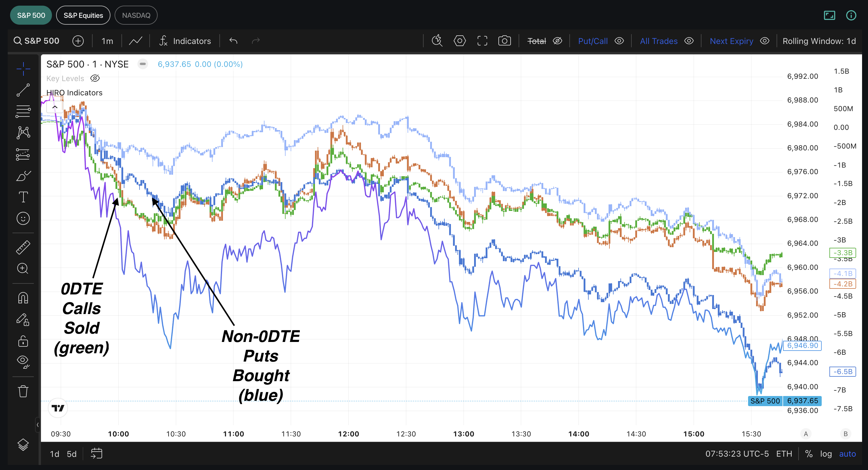
Task: Take a chart snapshot with camera icon
Action: click(504, 41)
